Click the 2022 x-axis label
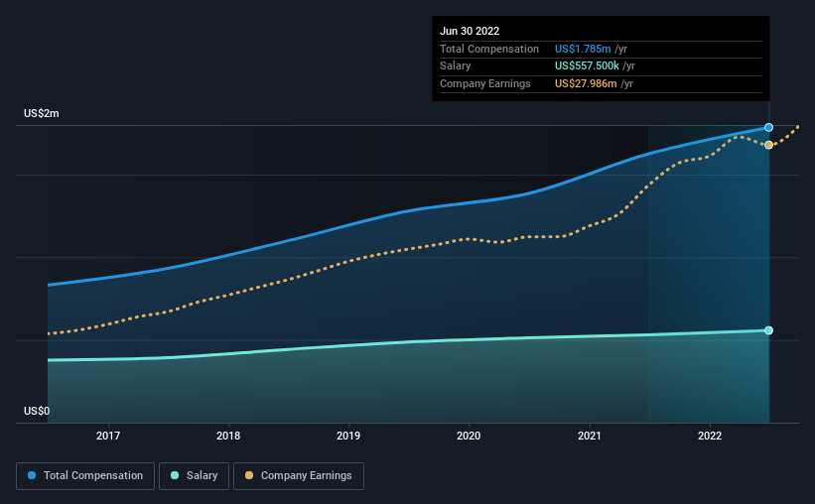This screenshot has width=815, height=504. [x=710, y=436]
